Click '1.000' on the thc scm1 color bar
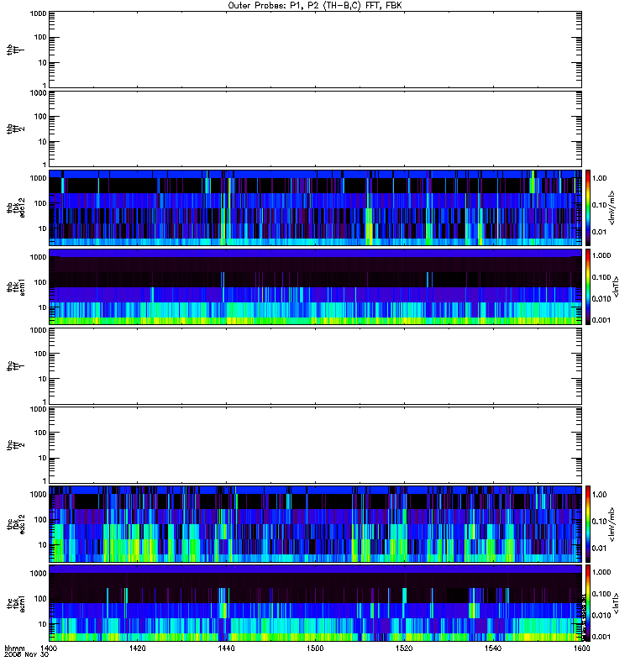Viewport: 630px width, 672px height. 601,572
